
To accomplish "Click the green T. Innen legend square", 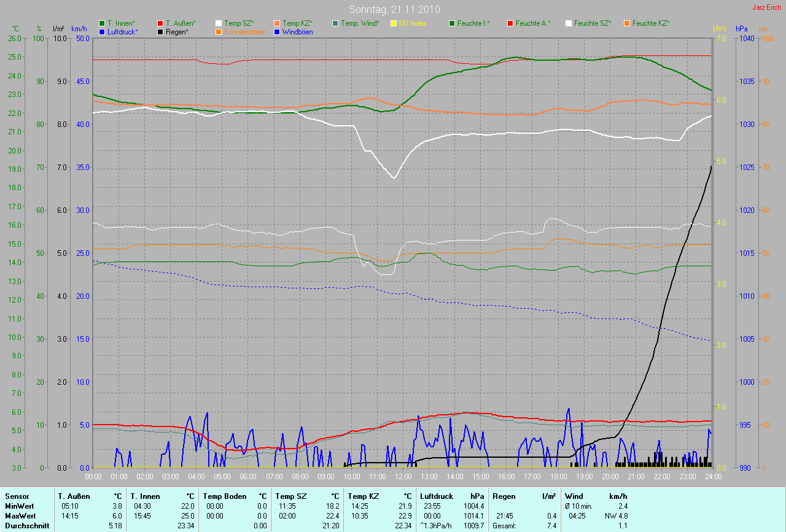I will click(x=102, y=23).
